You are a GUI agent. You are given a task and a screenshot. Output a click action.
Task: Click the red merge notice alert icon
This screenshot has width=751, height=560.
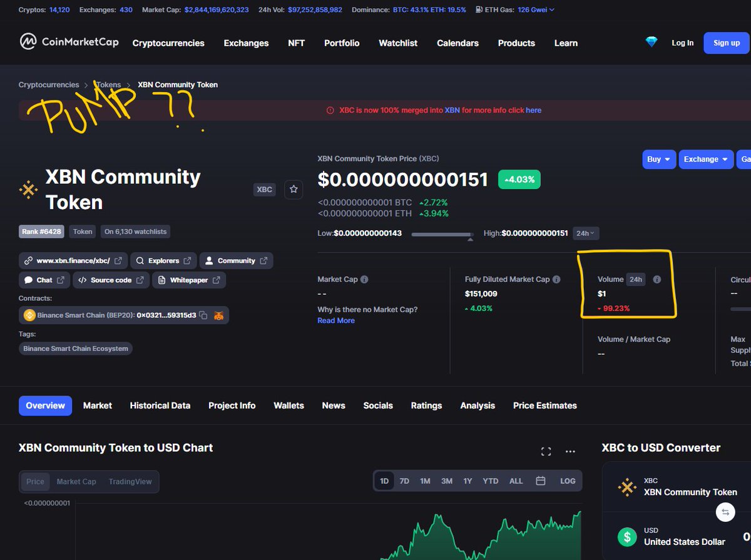tap(330, 110)
